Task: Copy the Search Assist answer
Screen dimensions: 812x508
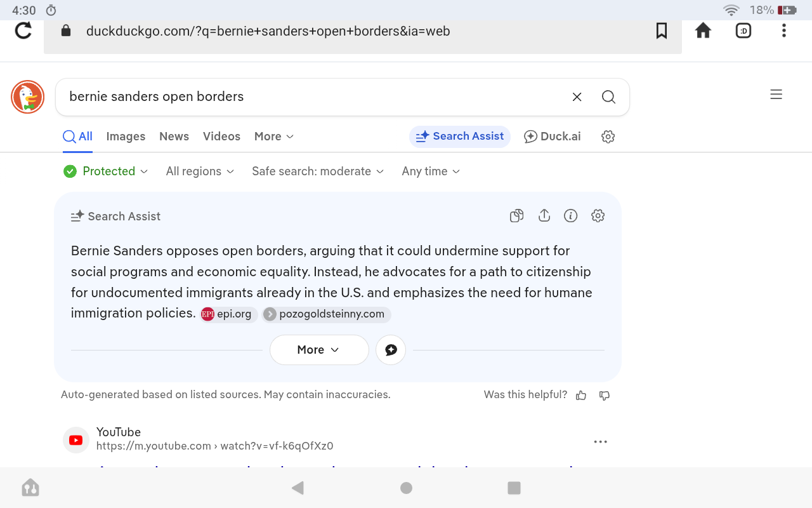Action: point(516,216)
